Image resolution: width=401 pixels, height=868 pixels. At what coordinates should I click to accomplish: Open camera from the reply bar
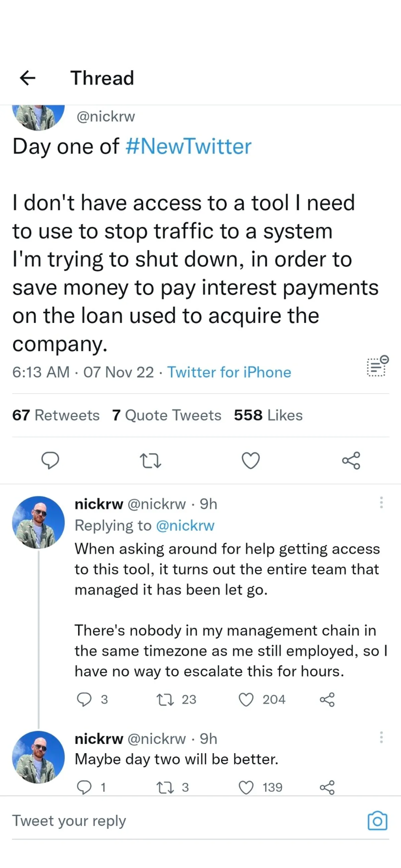(377, 821)
